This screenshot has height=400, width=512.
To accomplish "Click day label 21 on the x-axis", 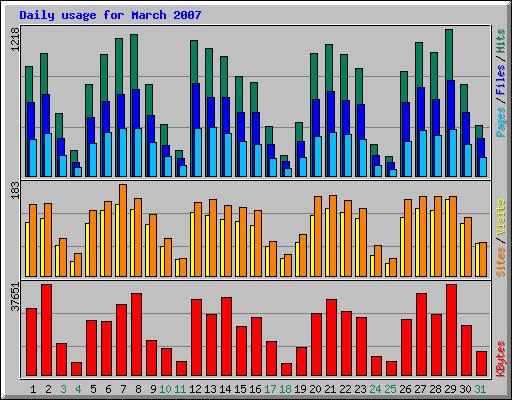I will 330,389.
